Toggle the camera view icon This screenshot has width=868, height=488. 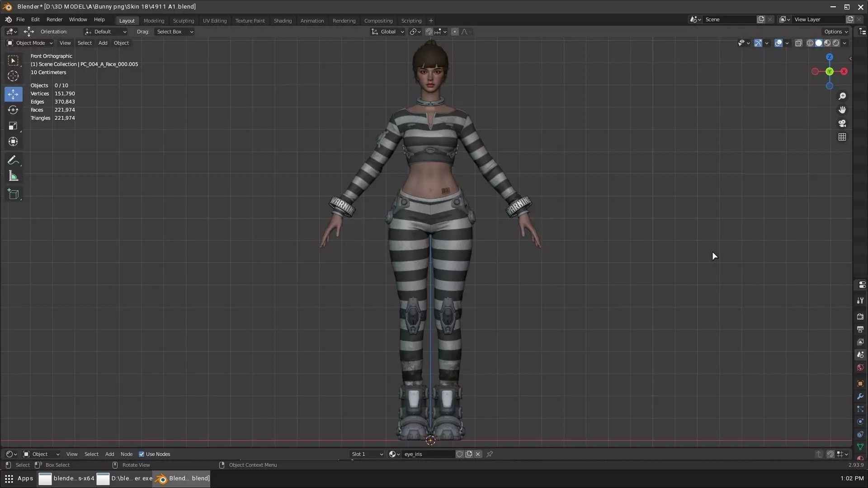(842, 123)
